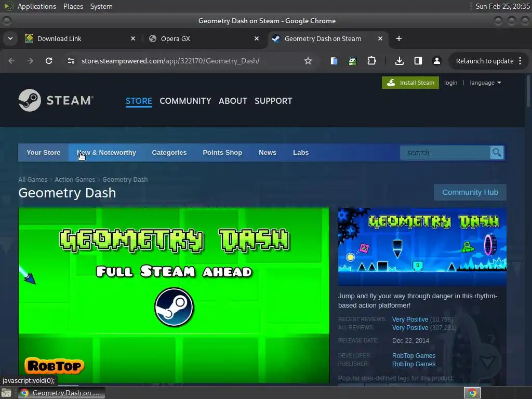Click the clock showing Sun Feb 25
The height and width of the screenshot is (399, 532).
point(502,6)
